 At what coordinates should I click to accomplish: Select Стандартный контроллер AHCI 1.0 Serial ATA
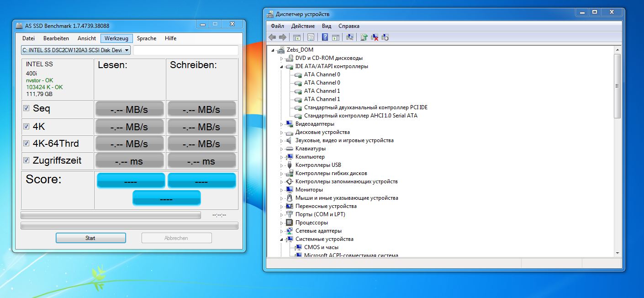[x=360, y=116]
